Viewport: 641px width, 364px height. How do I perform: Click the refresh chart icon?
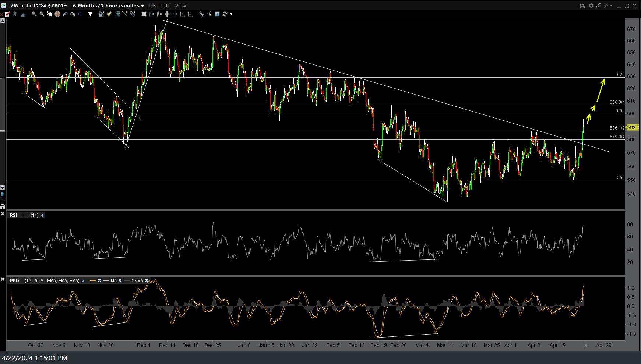coord(225,14)
